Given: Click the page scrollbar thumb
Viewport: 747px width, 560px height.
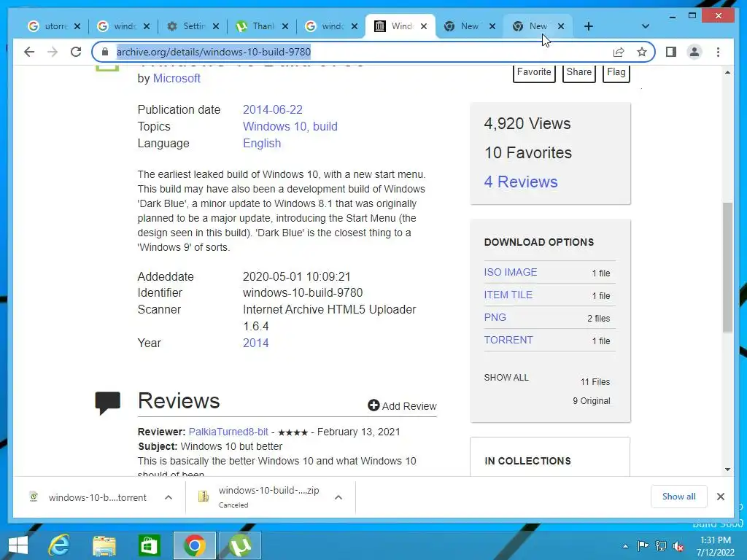Looking at the screenshot, I should point(727,267).
